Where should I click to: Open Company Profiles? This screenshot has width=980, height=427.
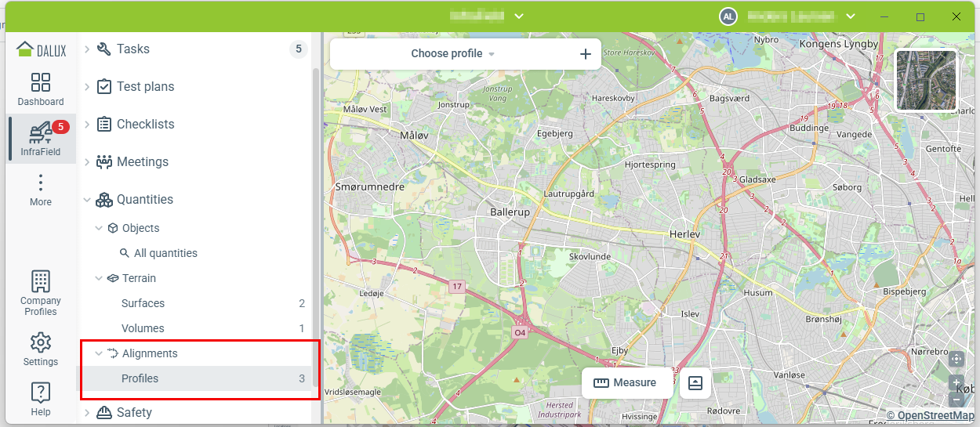click(x=41, y=293)
